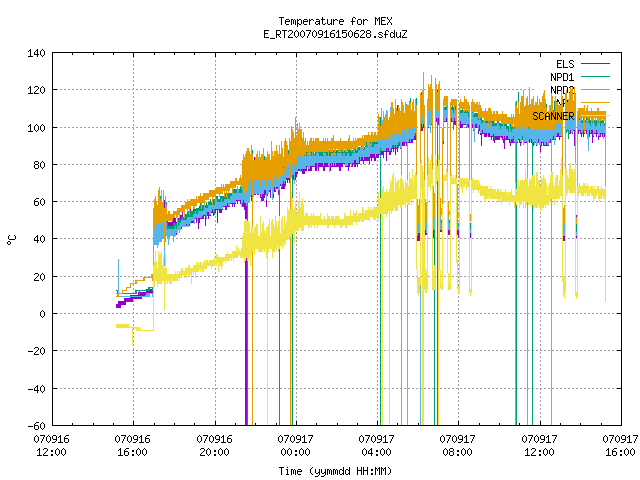Select the file name E_RT20070916150628.sfduZ subtitle
This screenshot has height=480, width=640.
(336, 34)
